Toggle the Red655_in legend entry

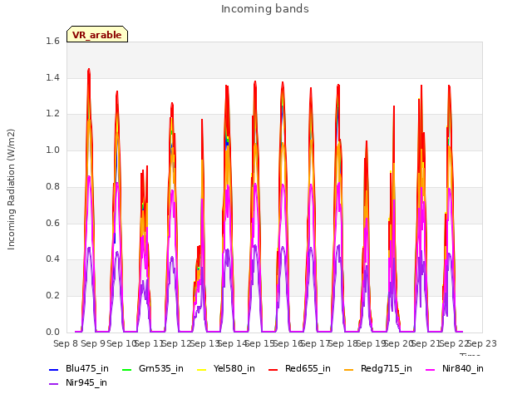[x=299, y=368]
